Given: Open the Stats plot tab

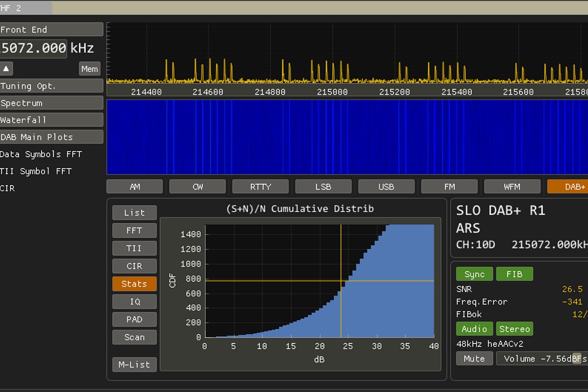Looking at the screenshot, I should tap(134, 284).
